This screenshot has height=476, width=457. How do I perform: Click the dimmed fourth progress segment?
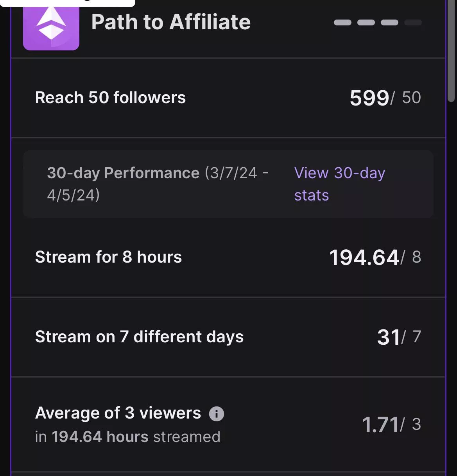(413, 23)
